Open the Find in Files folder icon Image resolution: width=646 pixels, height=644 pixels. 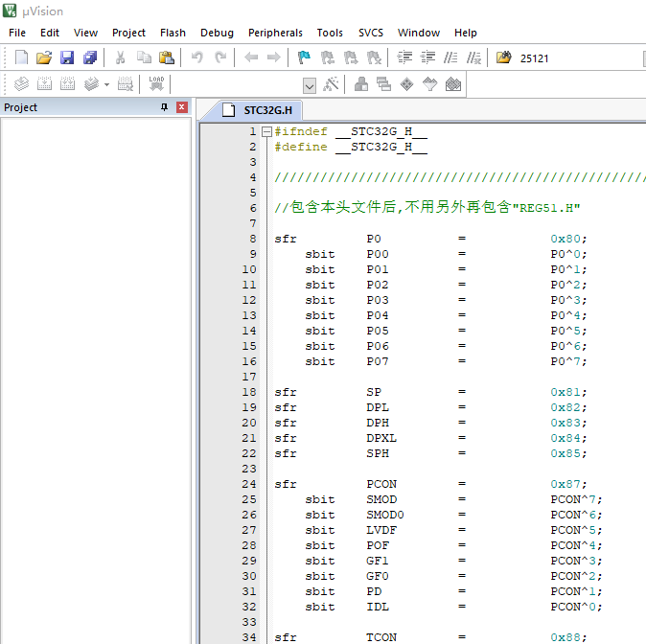503,57
